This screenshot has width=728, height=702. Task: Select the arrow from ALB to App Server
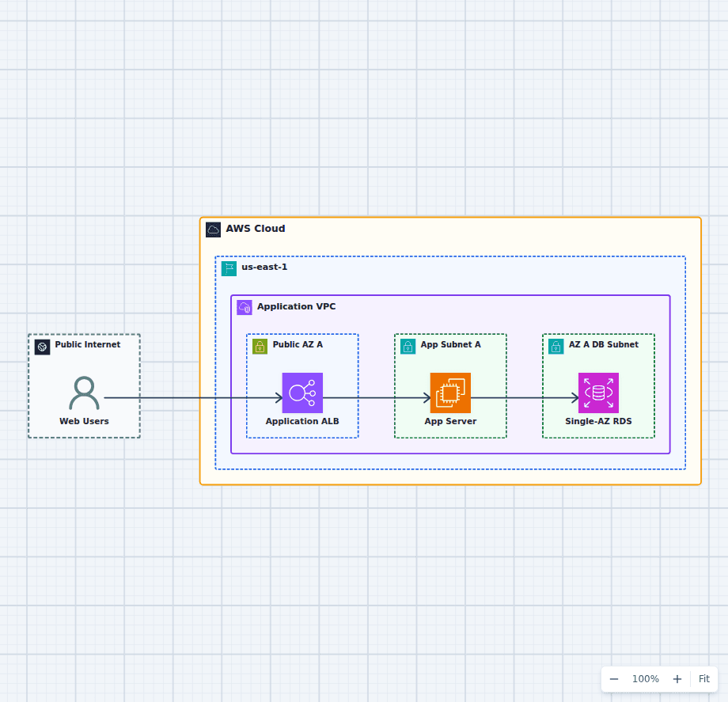tap(377, 398)
